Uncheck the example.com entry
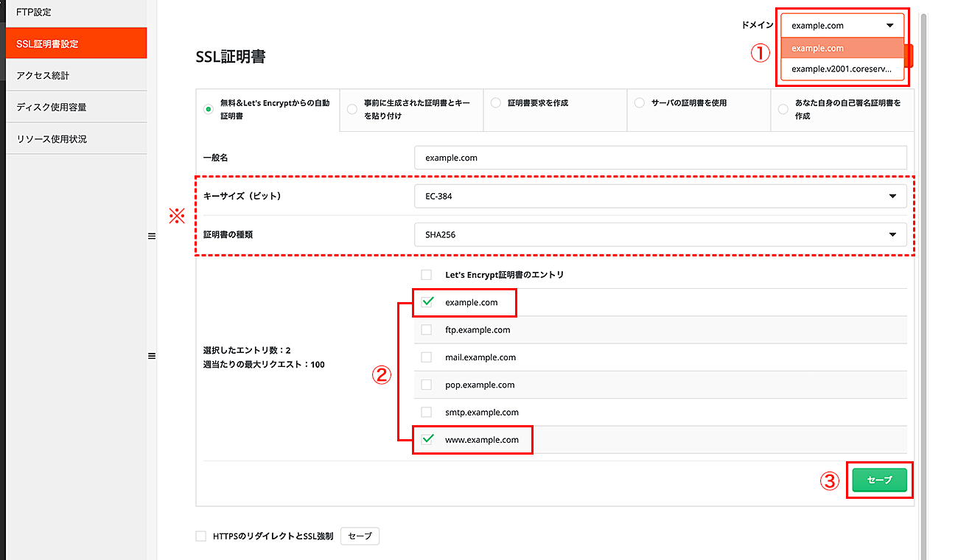The width and height of the screenshot is (958, 560). 425,302
